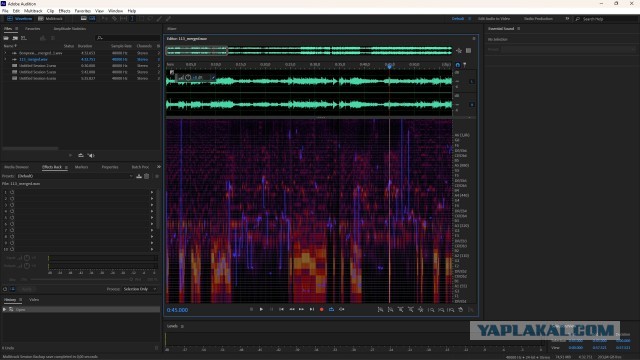Sort files by the Duration column

click(x=85, y=46)
